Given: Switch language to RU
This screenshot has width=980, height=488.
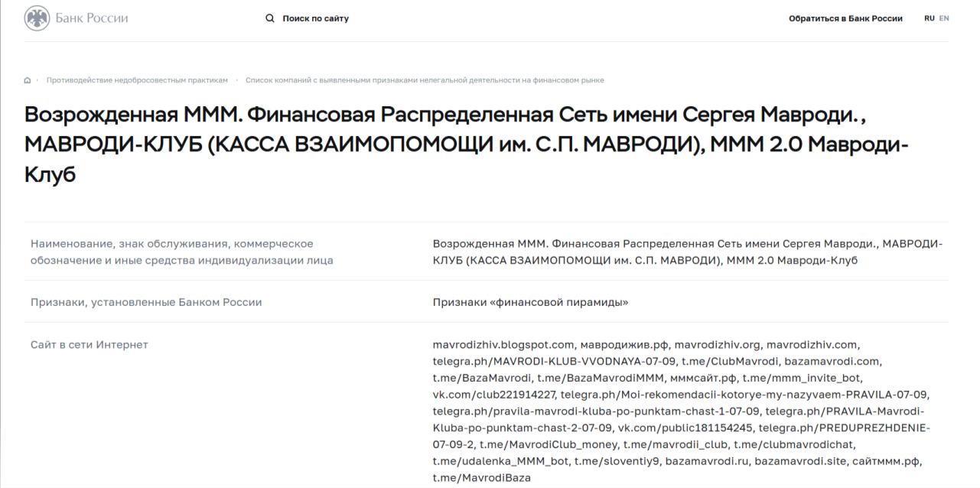Looking at the screenshot, I should (x=930, y=18).
